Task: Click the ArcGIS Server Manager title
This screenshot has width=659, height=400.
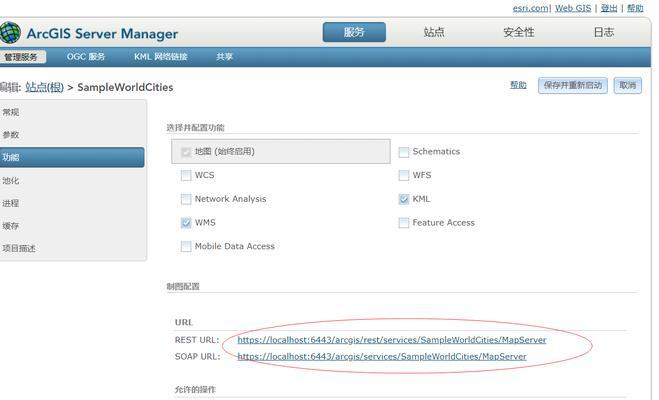Action: click(102, 34)
